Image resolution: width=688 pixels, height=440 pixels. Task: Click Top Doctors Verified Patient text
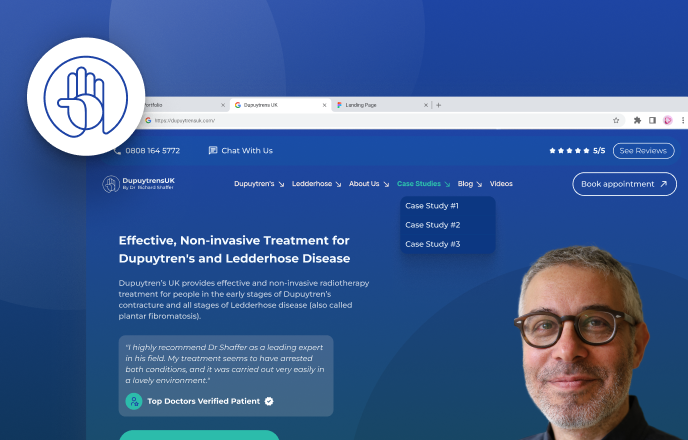pos(204,401)
